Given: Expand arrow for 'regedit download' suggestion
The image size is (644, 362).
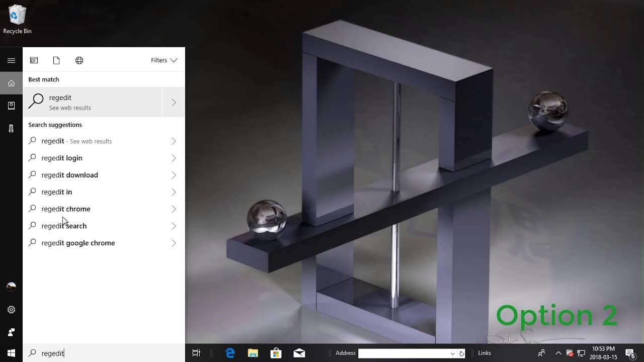Looking at the screenshot, I should click(174, 175).
